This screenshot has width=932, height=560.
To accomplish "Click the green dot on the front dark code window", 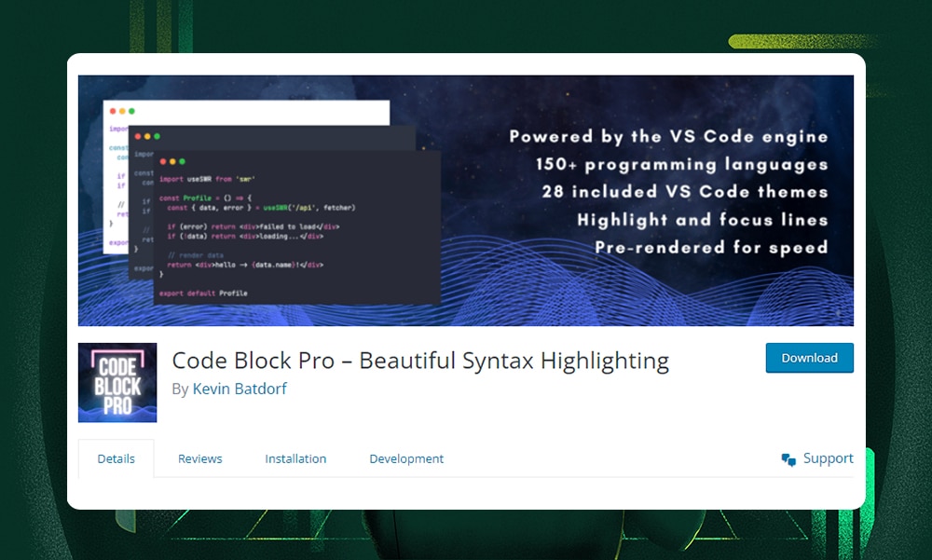I will 183,161.
